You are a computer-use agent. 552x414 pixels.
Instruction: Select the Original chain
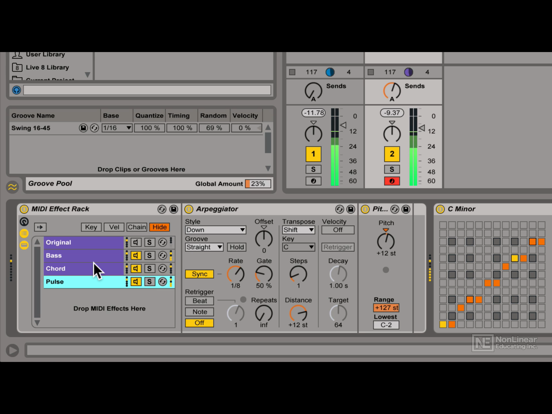(x=84, y=242)
